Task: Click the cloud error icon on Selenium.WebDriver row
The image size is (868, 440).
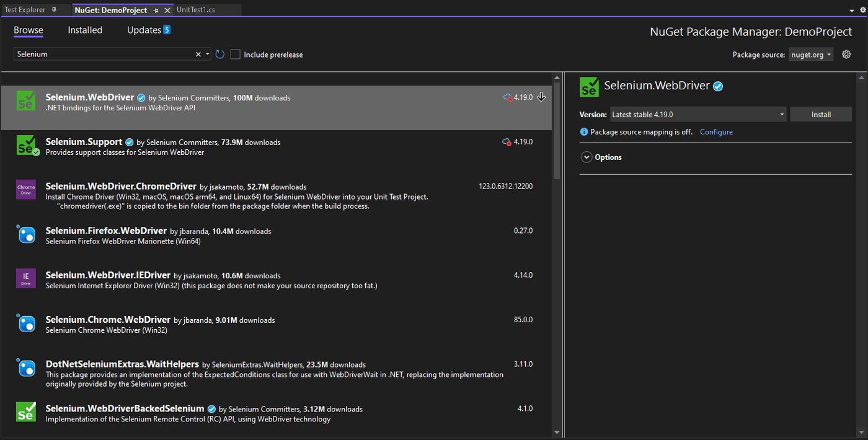Action: (x=508, y=97)
